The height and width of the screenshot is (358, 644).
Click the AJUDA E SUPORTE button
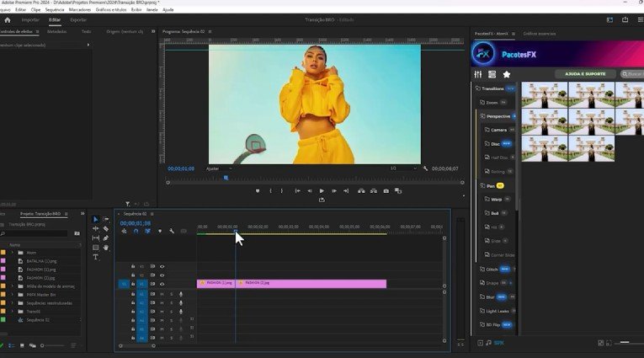pyautogui.click(x=584, y=74)
